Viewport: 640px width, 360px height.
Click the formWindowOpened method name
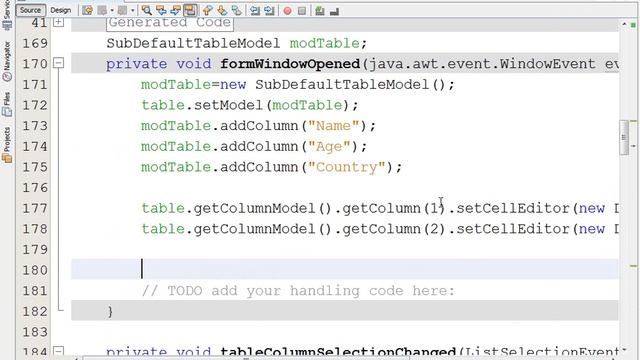coord(290,64)
